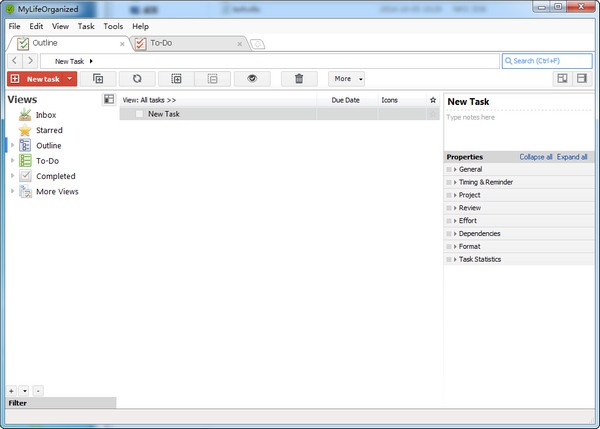600x429 pixels.
Task: Open the More dropdown button
Action: (346, 79)
